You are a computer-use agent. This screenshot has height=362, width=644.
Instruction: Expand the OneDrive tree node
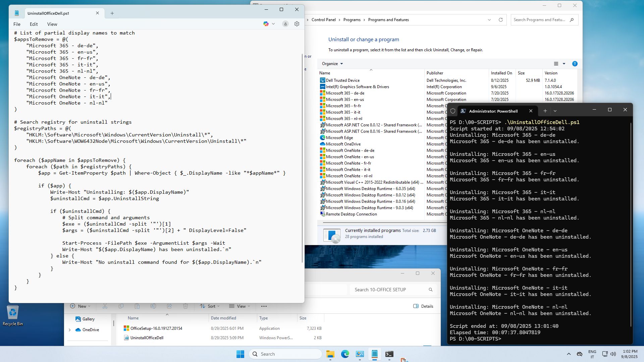tap(70, 330)
